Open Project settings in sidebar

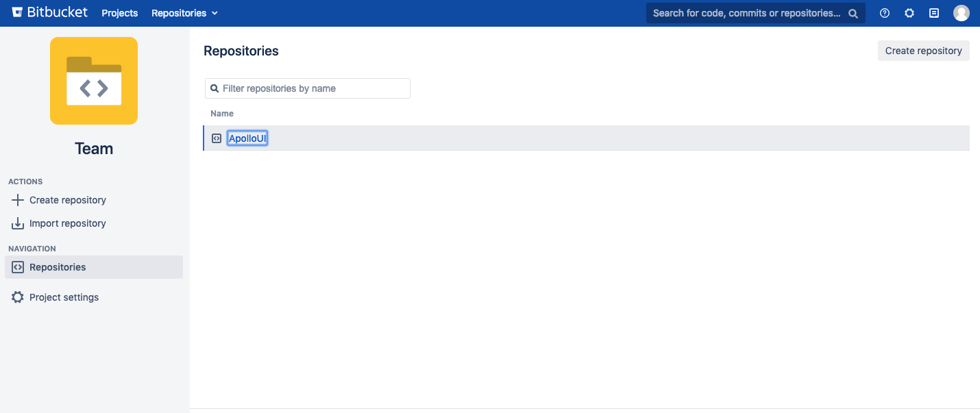click(64, 297)
